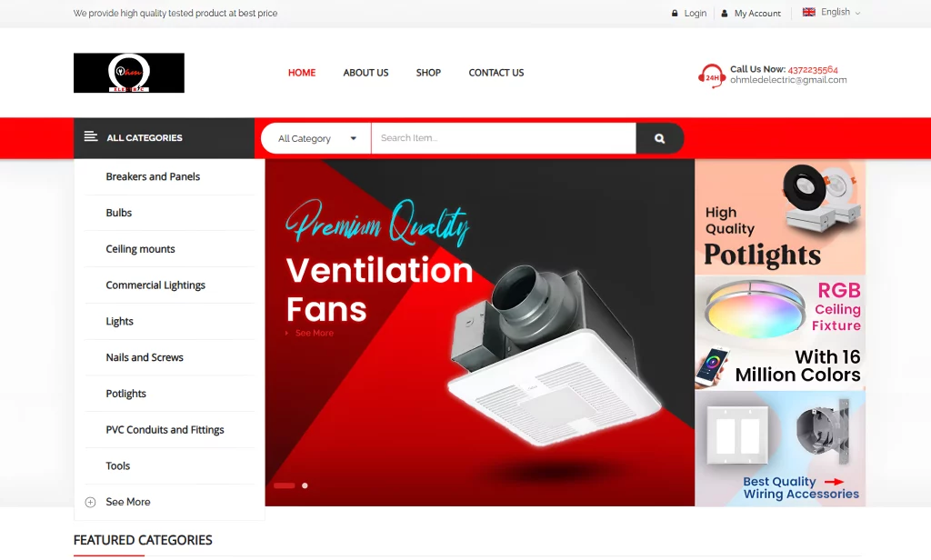This screenshot has height=560, width=931.
Task: Click the magnifying glass search button
Action: [659, 138]
